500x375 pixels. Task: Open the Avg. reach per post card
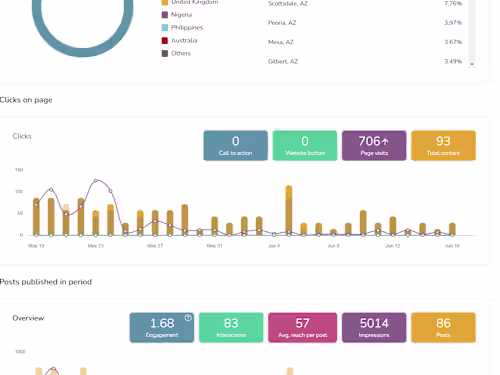[x=303, y=328]
